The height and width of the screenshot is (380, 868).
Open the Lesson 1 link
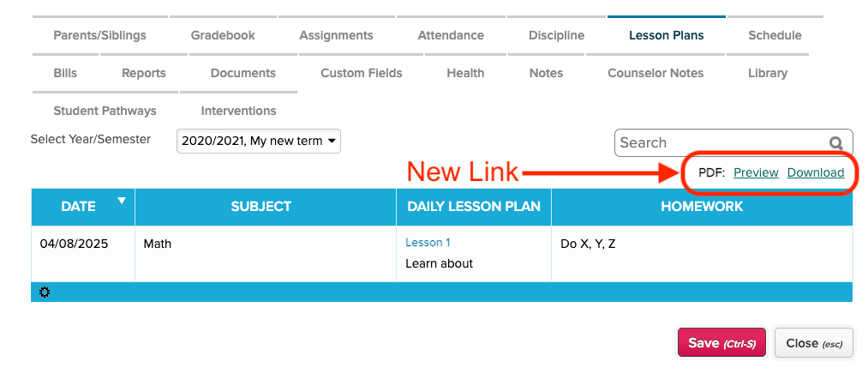428,243
